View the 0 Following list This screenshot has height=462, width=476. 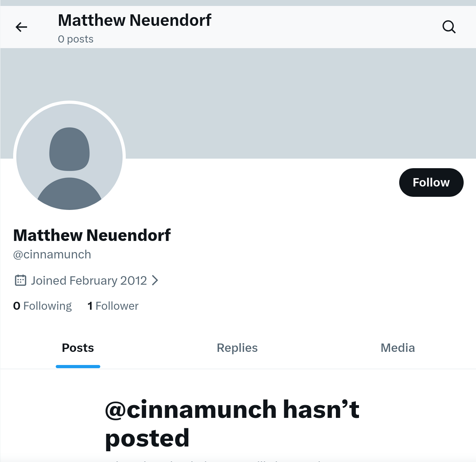point(43,306)
